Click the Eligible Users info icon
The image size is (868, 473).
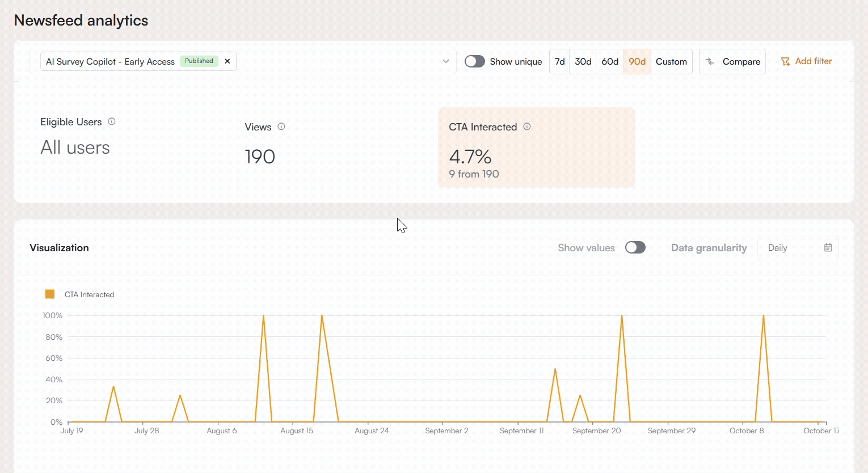(112, 121)
